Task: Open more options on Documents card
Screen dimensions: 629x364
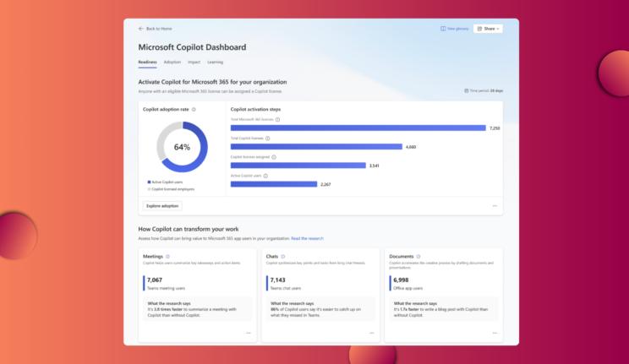Action: pos(495,333)
